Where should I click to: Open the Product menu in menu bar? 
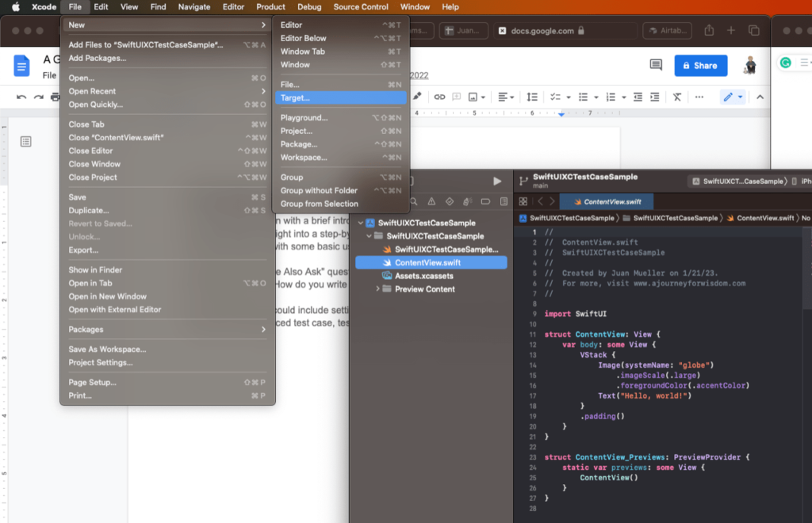[x=270, y=6]
